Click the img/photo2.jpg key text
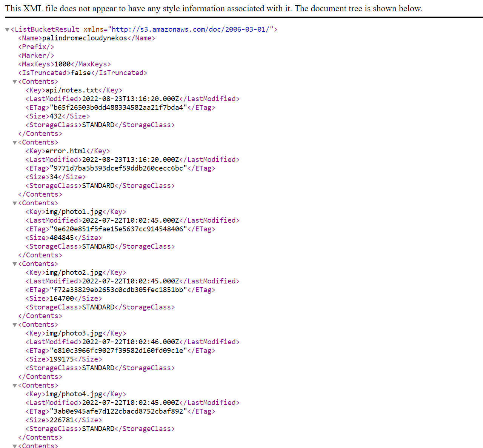This screenshot has width=483, height=448. click(74, 272)
